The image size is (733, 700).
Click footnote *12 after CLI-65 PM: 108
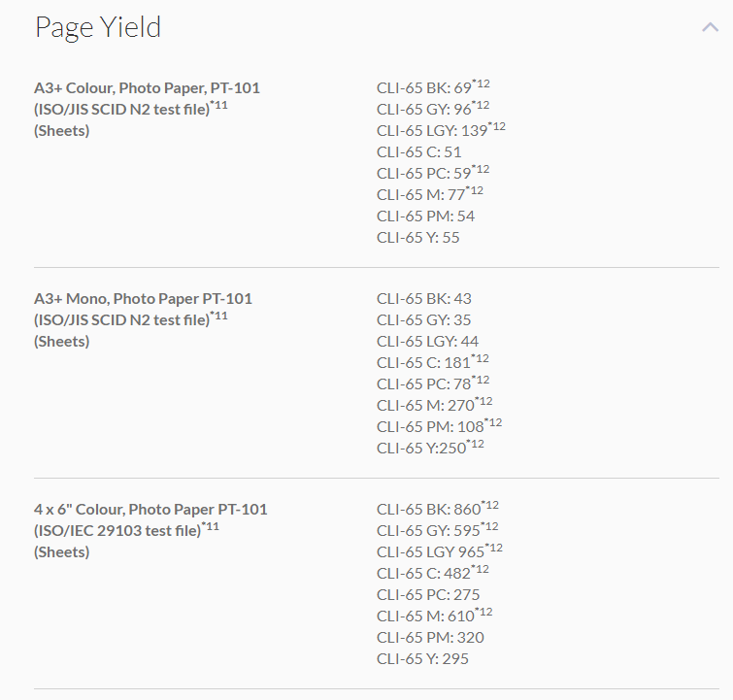pos(492,423)
